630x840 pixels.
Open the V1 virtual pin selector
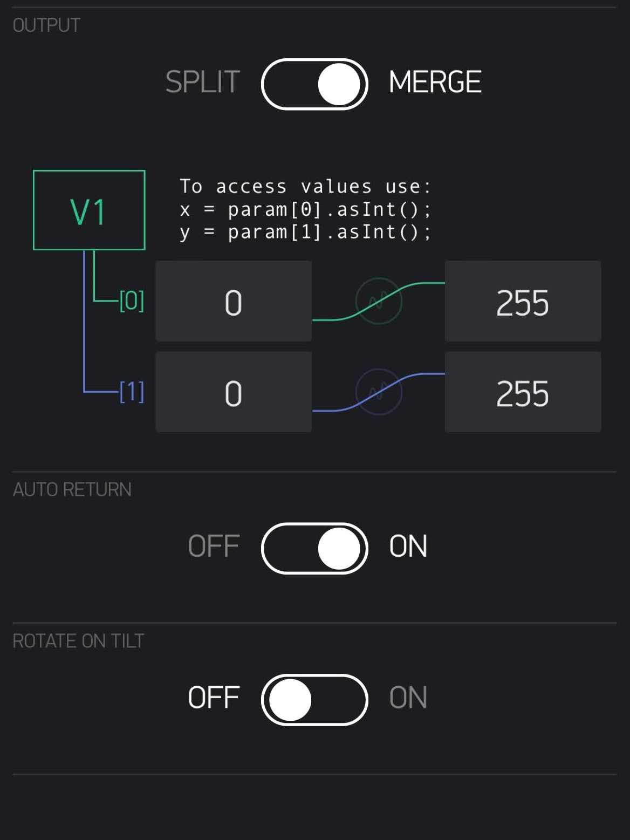coord(89,210)
